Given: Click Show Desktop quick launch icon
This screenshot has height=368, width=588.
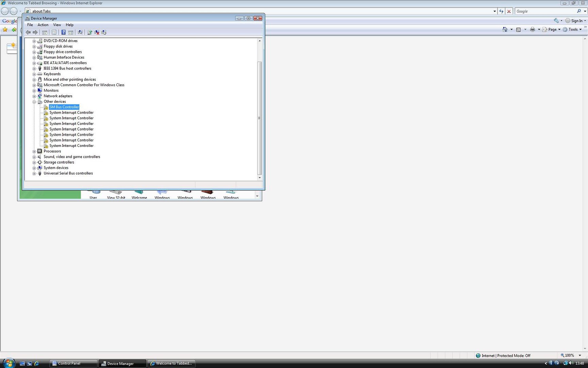Looking at the screenshot, I should (22, 364).
